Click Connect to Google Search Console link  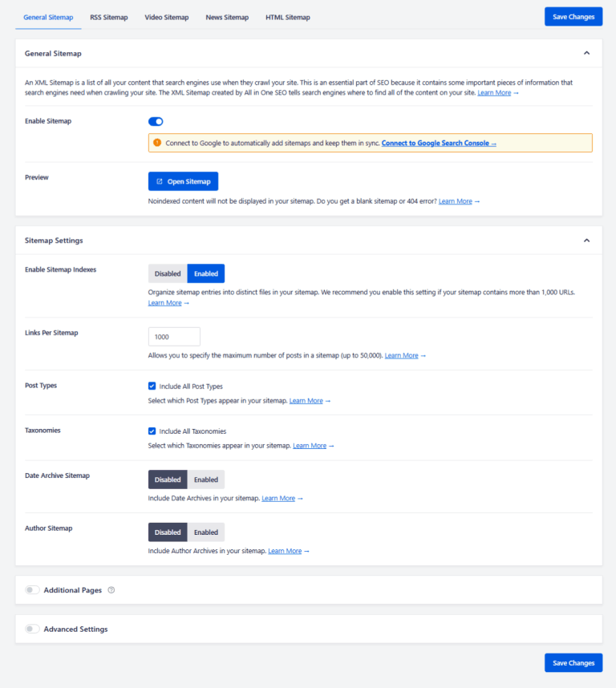(x=439, y=144)
